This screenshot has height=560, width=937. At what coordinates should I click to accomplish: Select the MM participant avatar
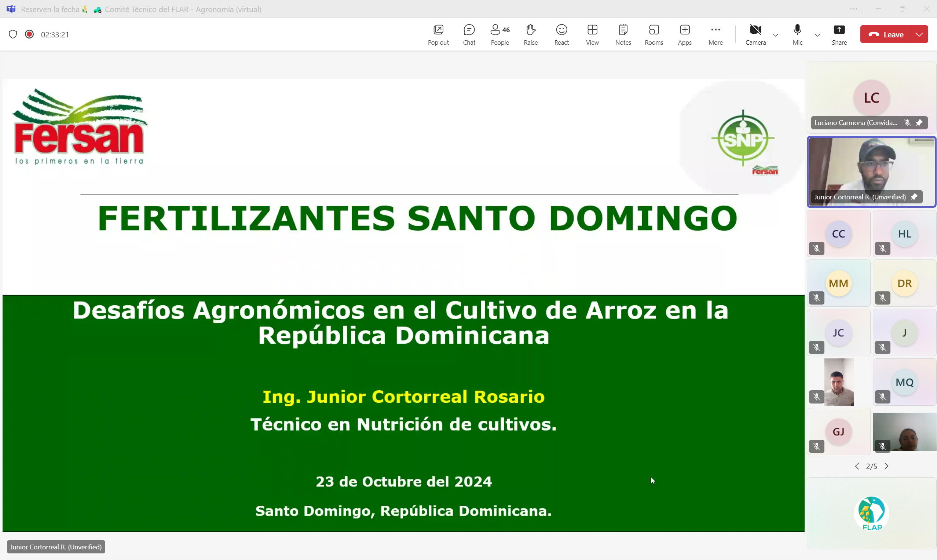[838, 283]
